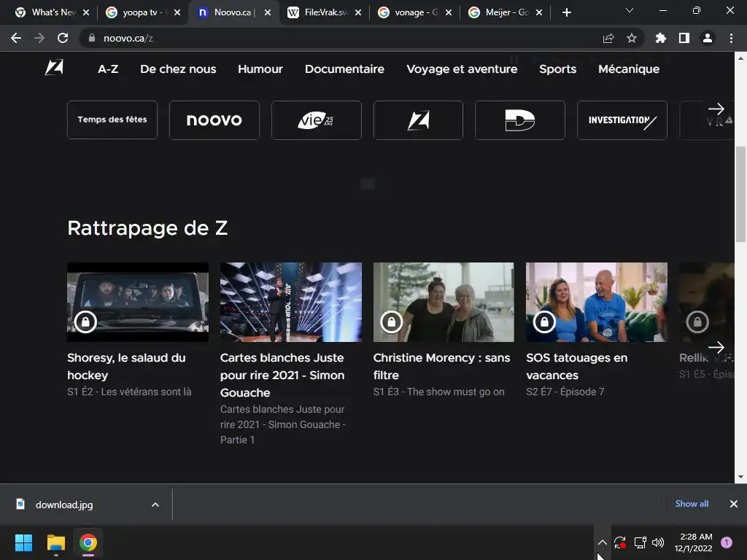Select the D channel tile
The height and width of the screenshot is (560, 747).
click(x=520, y=120)
